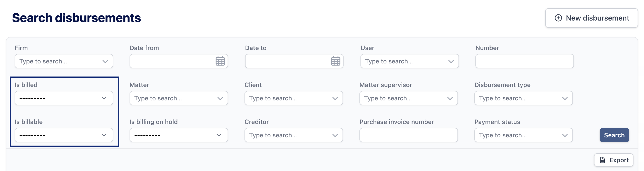The image size is (644, 171).
Task: Click the Search disbursements heading
Action: click(x=76, y=18)
